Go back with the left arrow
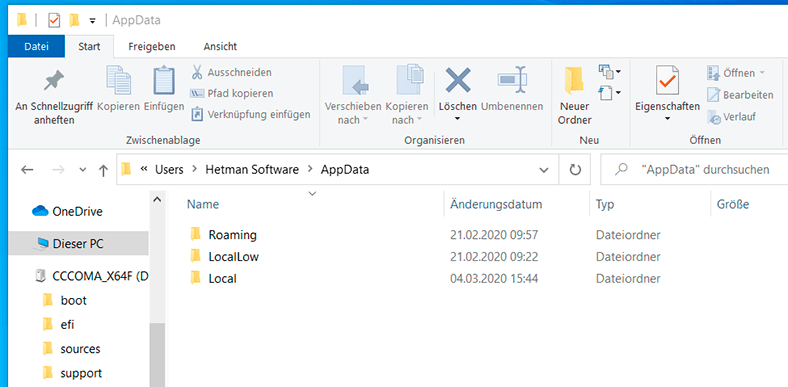 point(27,170)
